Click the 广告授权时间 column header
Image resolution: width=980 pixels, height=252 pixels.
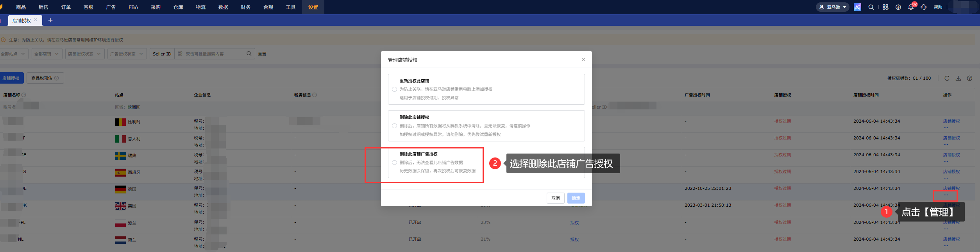pos(697,95)
